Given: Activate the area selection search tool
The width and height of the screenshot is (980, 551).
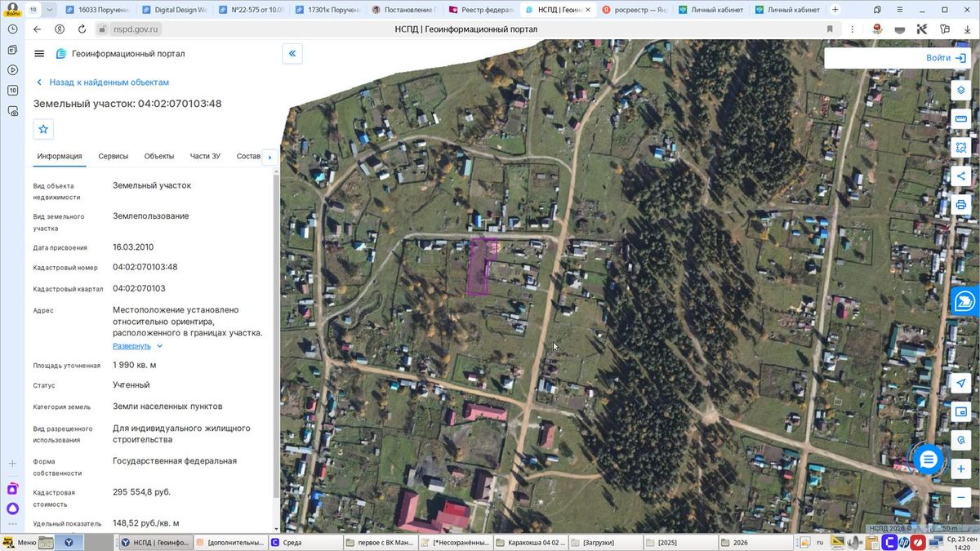Looking at the screenshot, I should coord(961,147).
